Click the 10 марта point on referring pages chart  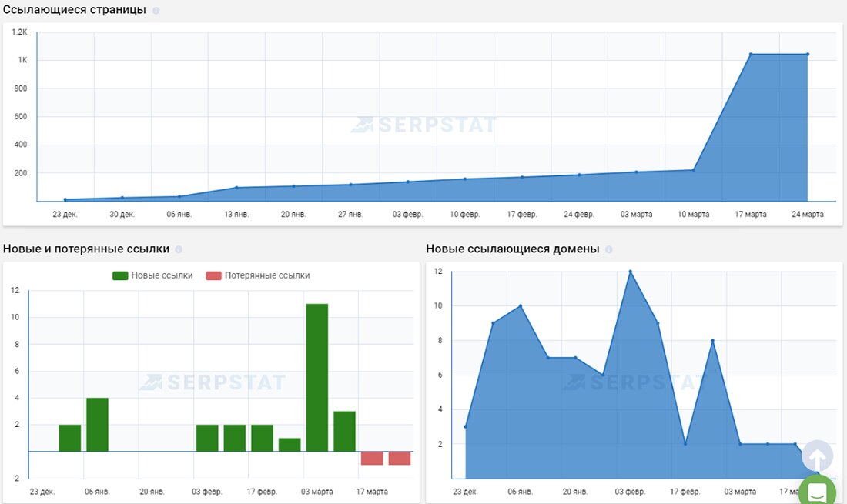694,170
